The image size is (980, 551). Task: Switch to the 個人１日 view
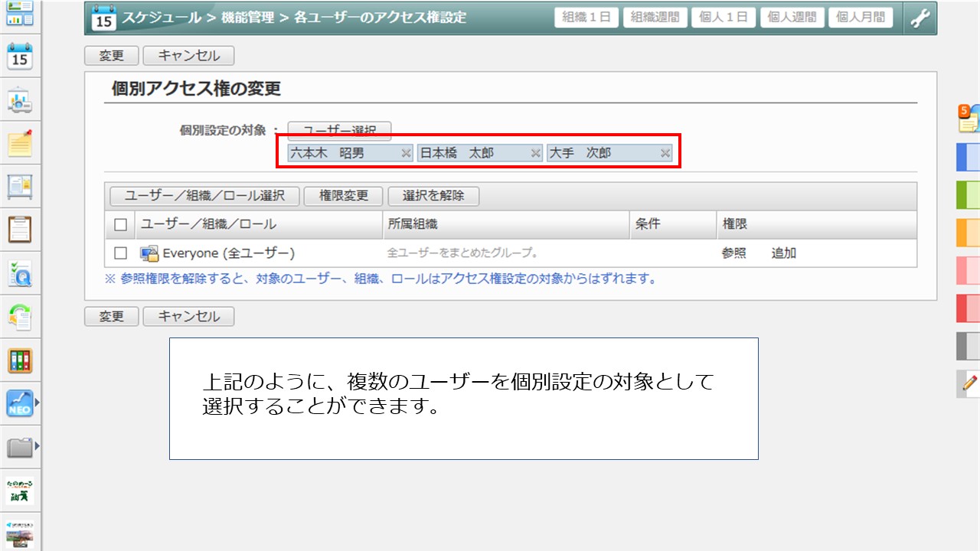724,18
